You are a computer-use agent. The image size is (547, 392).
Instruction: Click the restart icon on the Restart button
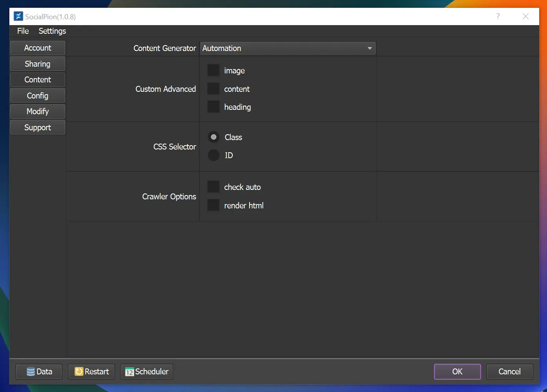coord(79,372)
